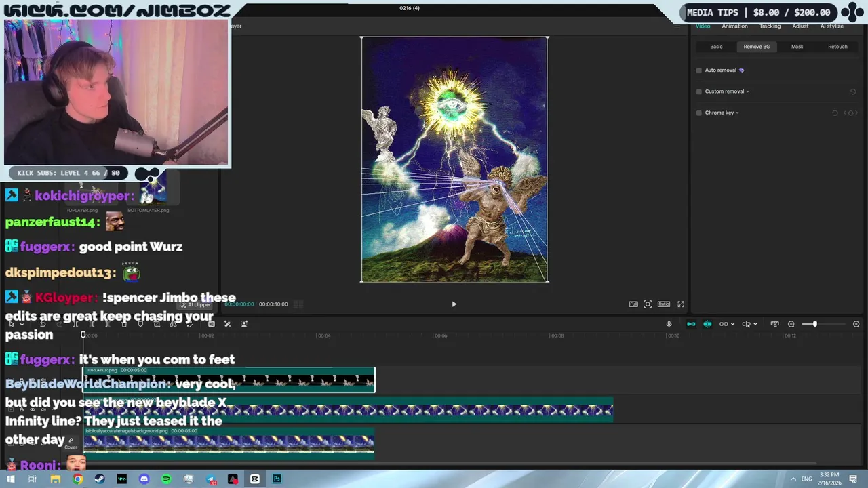Enable the Custom removal checkbox

coord(699,91)
